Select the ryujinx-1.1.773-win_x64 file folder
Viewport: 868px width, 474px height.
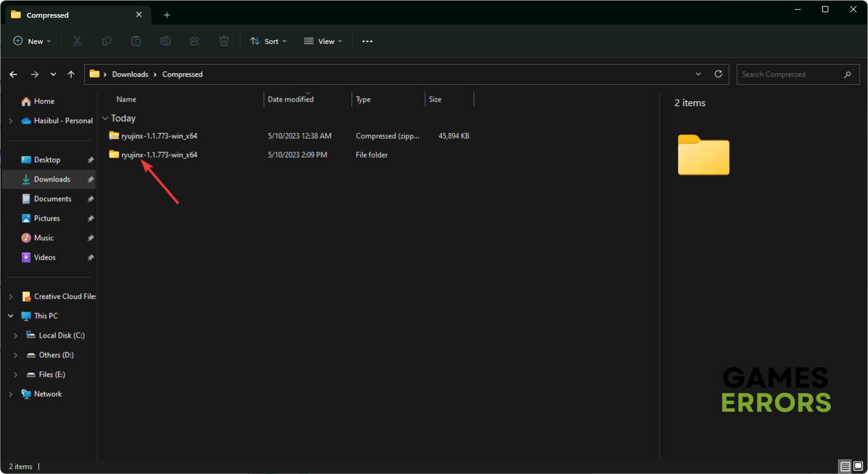point(159,155)
